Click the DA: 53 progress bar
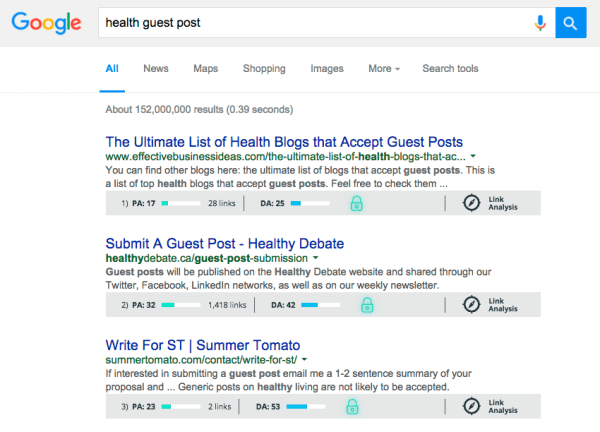Screen dimensions: 600x432 306,407
